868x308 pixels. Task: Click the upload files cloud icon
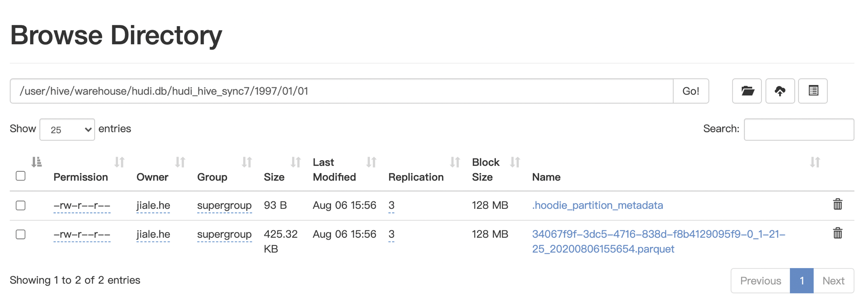[x=780, y=91]
